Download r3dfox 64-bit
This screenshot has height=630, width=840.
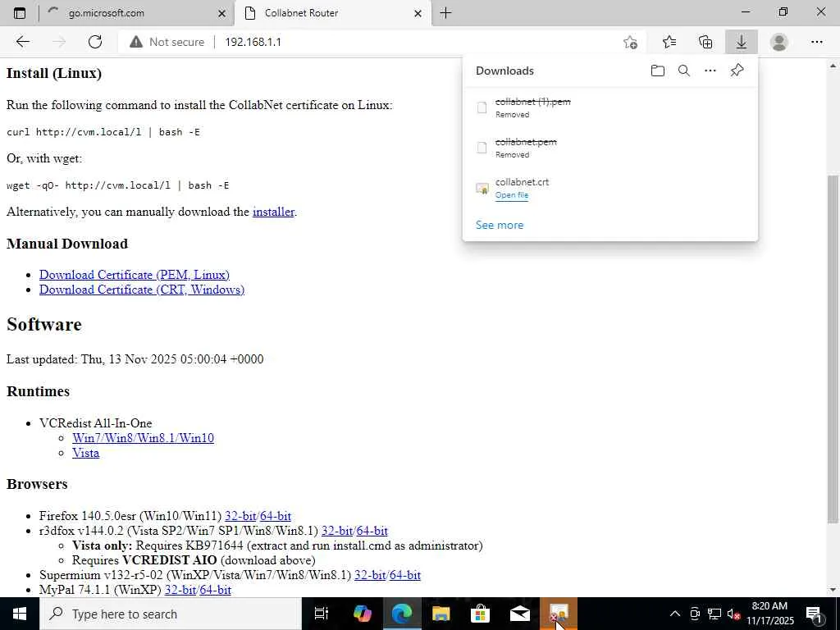pos(372,531)
